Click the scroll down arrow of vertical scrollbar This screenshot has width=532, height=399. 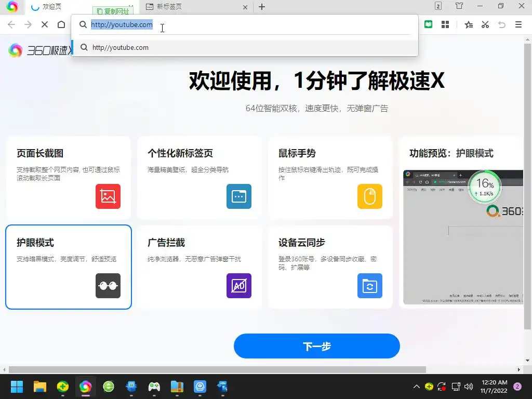point(527,361)
